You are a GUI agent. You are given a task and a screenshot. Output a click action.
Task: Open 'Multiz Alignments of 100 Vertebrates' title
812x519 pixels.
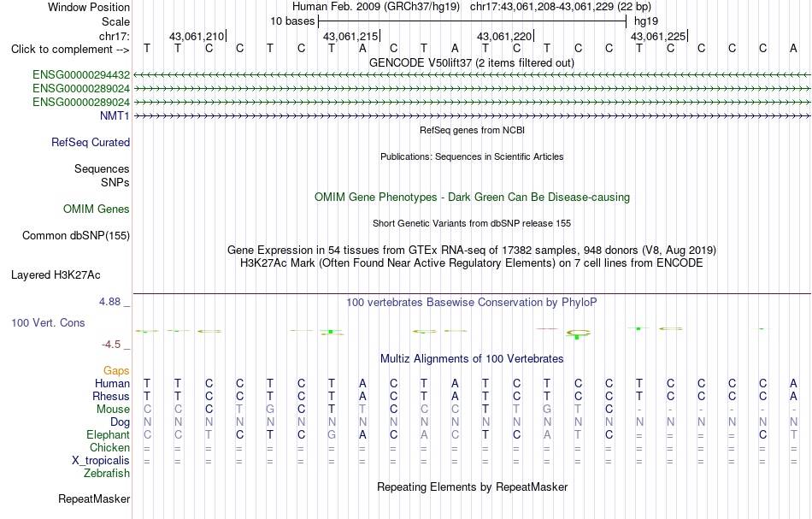472,359
